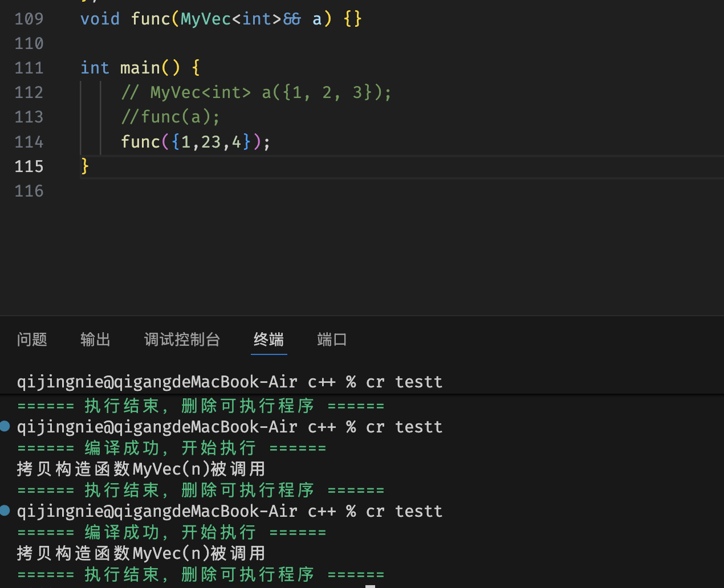Click first '编译成功，开始执行' terminal line

coord(172,448)
